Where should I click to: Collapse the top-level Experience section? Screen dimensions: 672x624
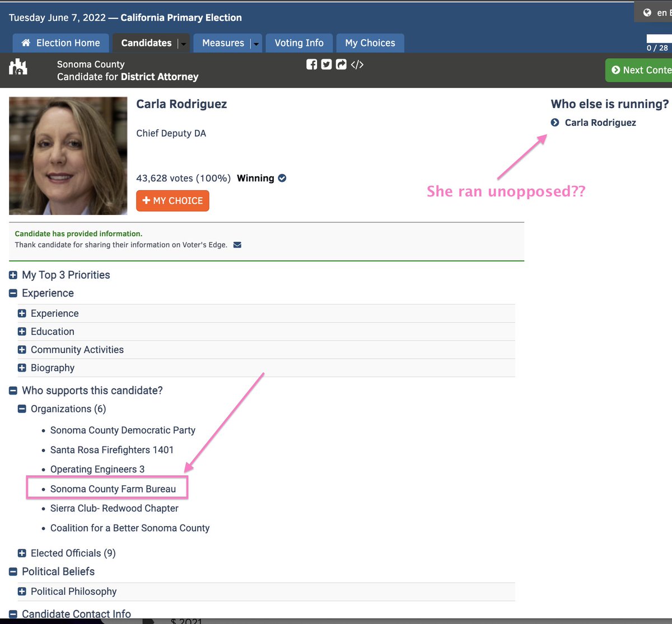13,293
